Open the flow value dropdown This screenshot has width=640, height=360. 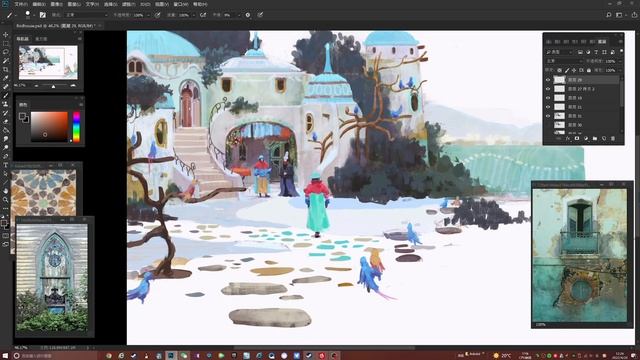point(194,15)
